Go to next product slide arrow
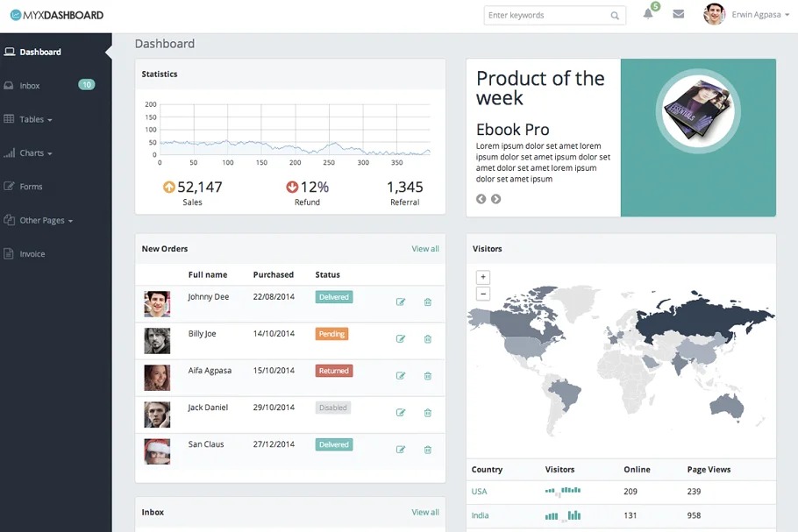798x532 pixels. 495,199
